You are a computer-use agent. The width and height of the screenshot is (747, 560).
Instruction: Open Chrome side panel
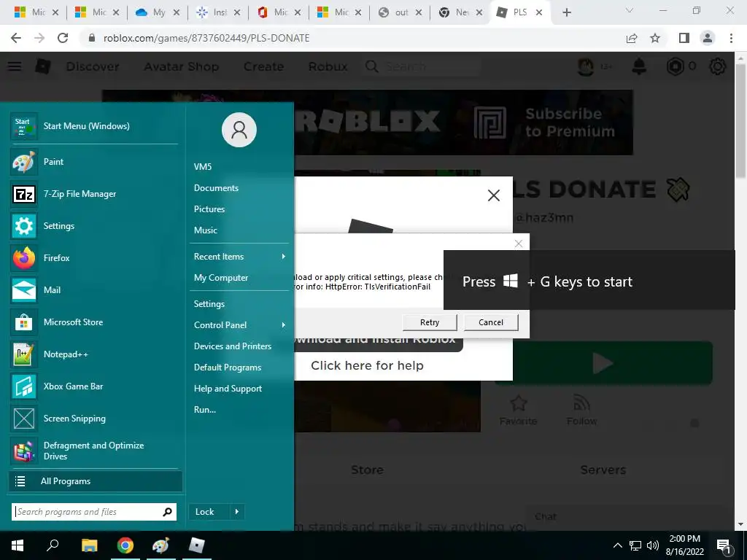pos(684,38)
